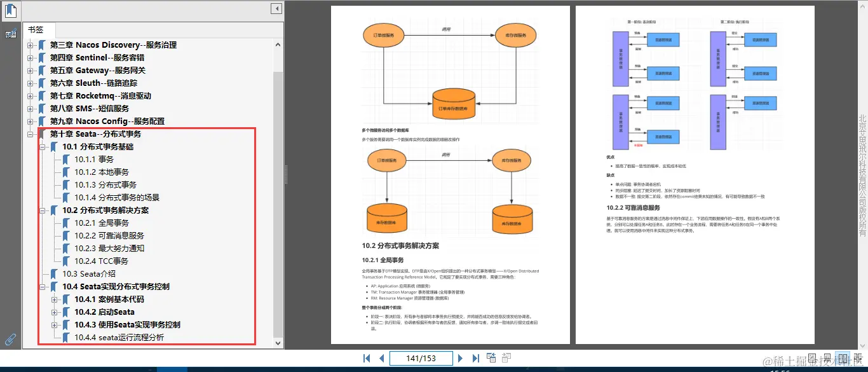Open the attachments paperclip panel
The image size is (868, 372).
pos(10,339)
